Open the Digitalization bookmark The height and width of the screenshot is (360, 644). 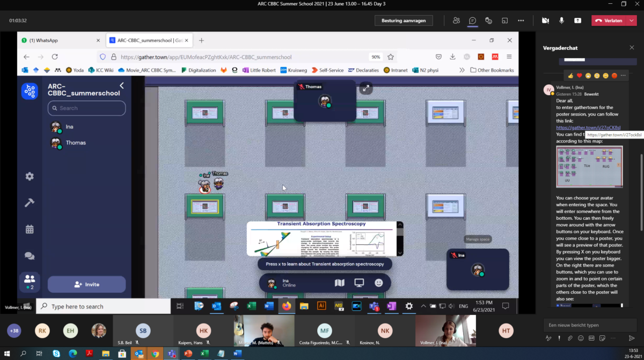tap(198, 70)
